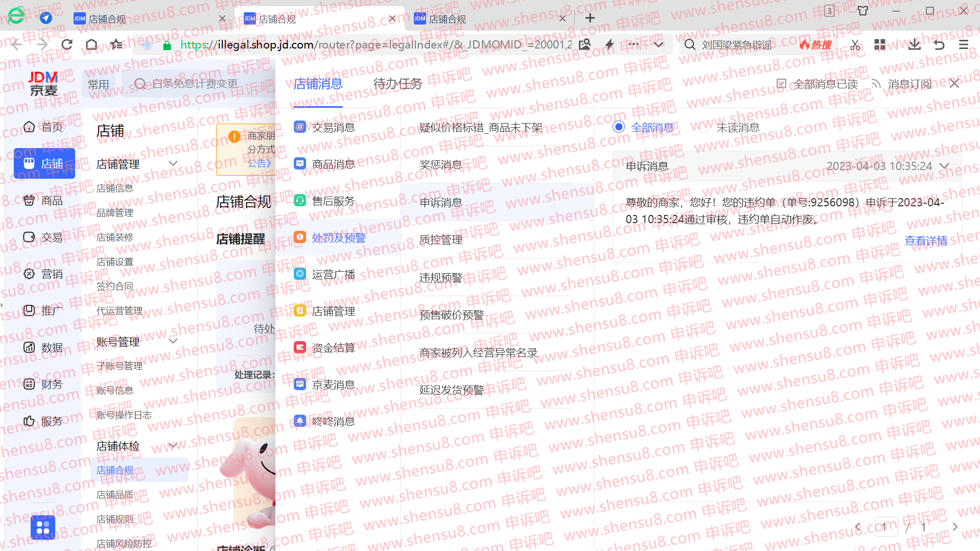Select the 处罚及预警 orange icon
This screenshot has height=551, width=980.
[x=300, y=237]
